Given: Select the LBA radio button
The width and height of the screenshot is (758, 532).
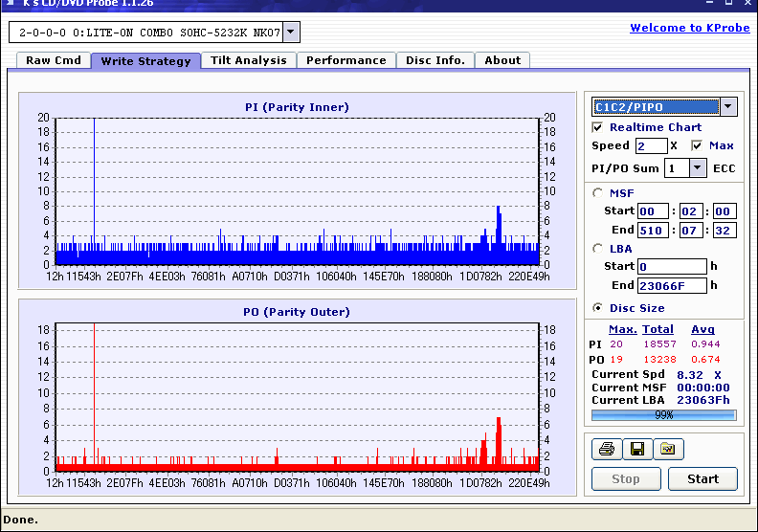Looking at the screenshot, I should [598, 249].
